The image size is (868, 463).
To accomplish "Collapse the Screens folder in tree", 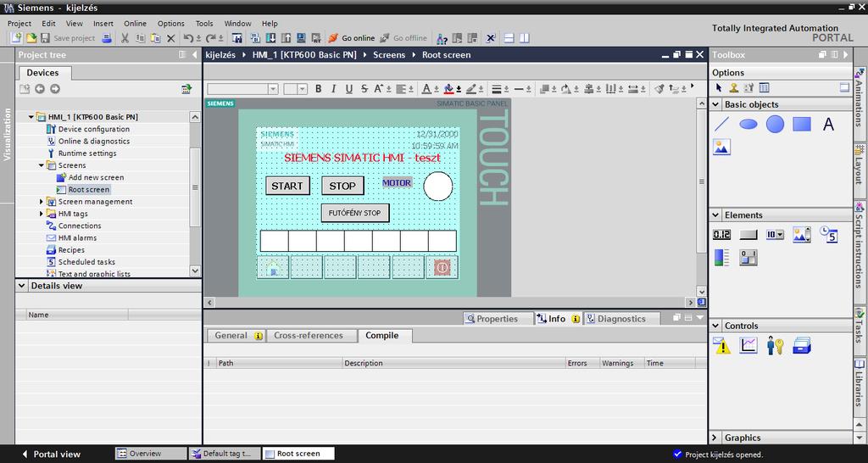I will 42,165.
